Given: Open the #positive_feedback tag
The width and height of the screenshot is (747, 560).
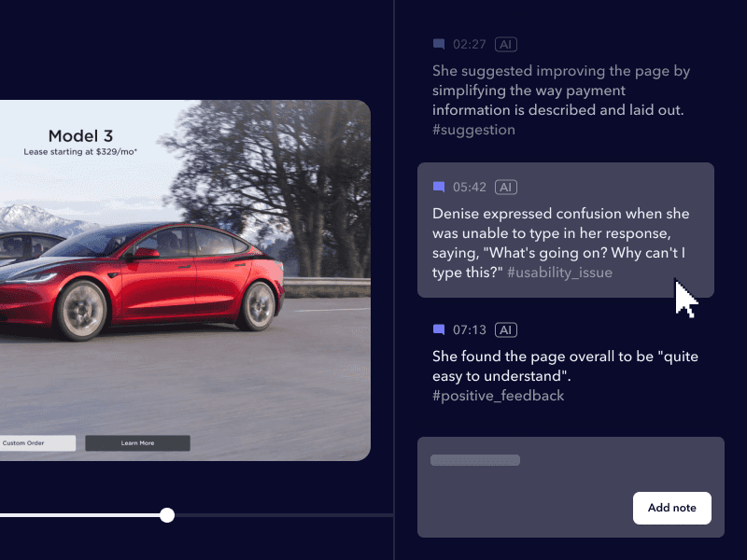Looking at the screenshot, I should (497, 396).
